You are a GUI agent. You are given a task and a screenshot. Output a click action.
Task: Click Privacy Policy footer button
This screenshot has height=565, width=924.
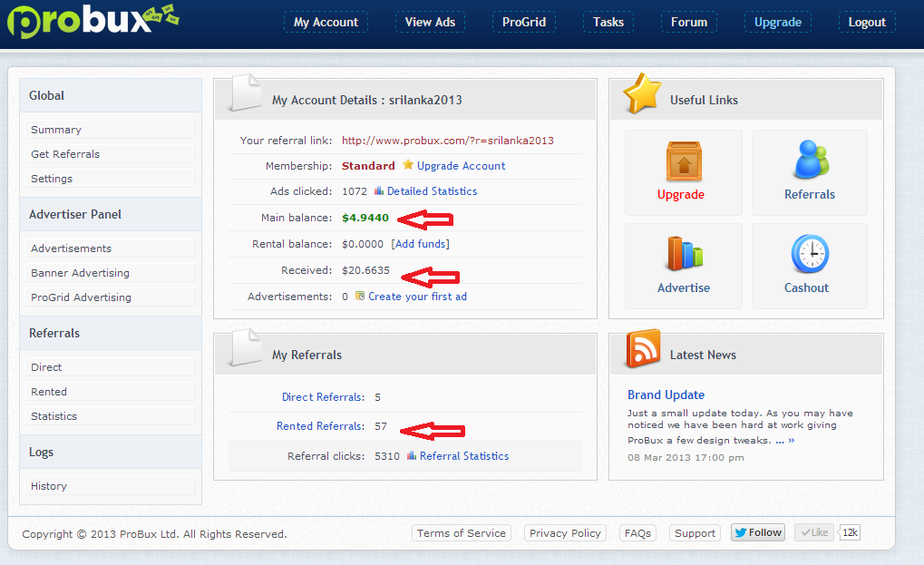pos(565,533)
